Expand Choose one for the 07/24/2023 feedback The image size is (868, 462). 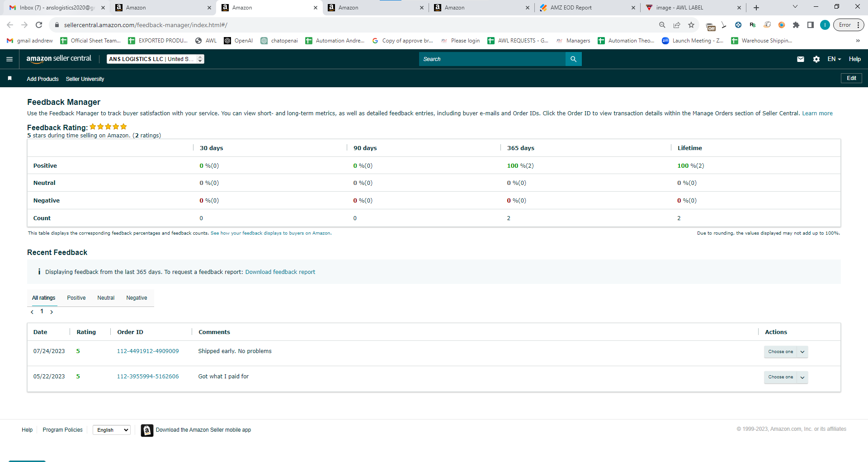[x=786, y=352]
